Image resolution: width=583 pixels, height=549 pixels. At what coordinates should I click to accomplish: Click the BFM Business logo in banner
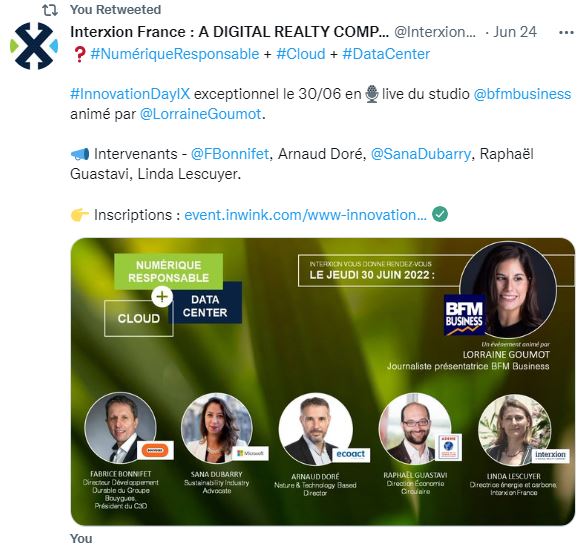pyautogui.click(x=464, y=315)
